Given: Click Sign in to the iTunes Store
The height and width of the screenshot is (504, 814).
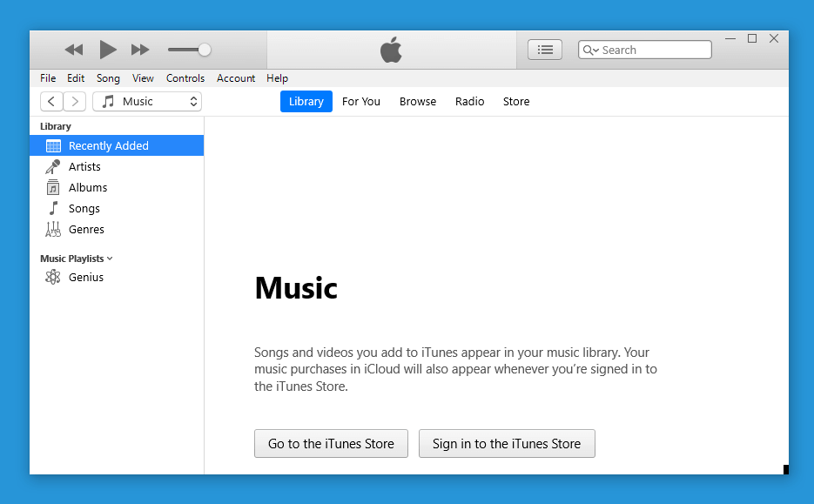Looking at the screenshot, I should point(507,444).
